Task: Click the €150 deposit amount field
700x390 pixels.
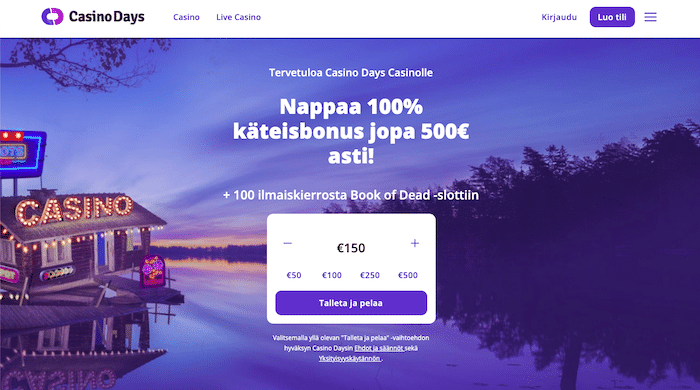Action: pyautogui.click(x=351, y=248)
